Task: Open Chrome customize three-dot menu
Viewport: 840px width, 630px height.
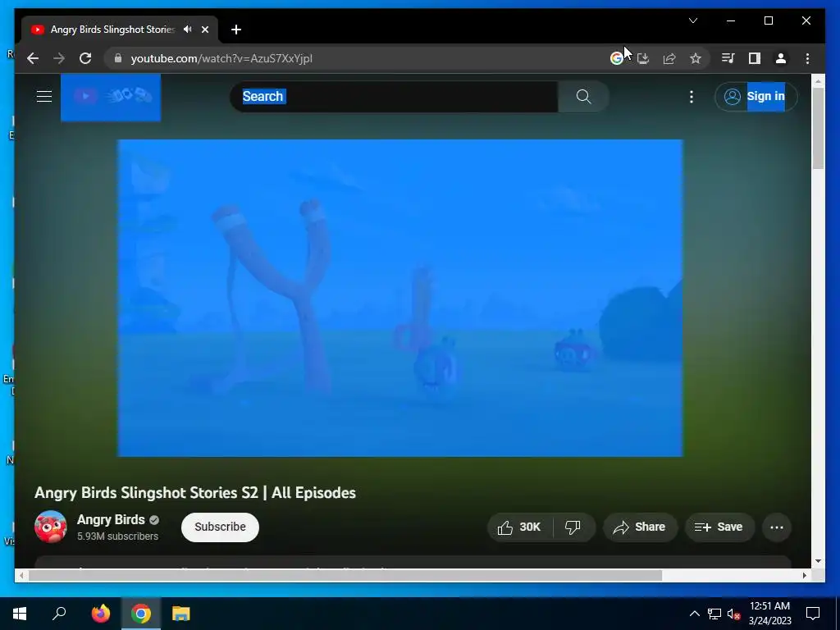Action: pos(807,58)
